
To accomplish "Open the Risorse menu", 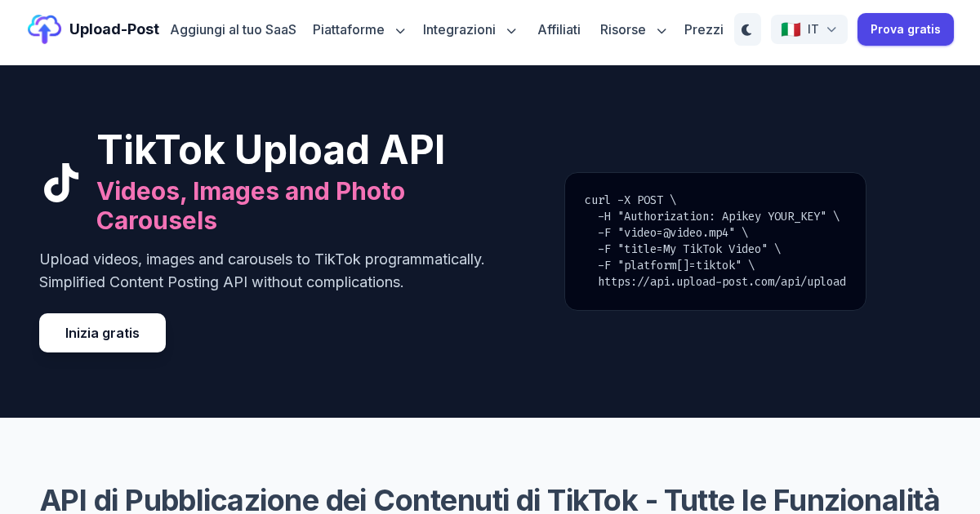I will [x=623, y=29].
